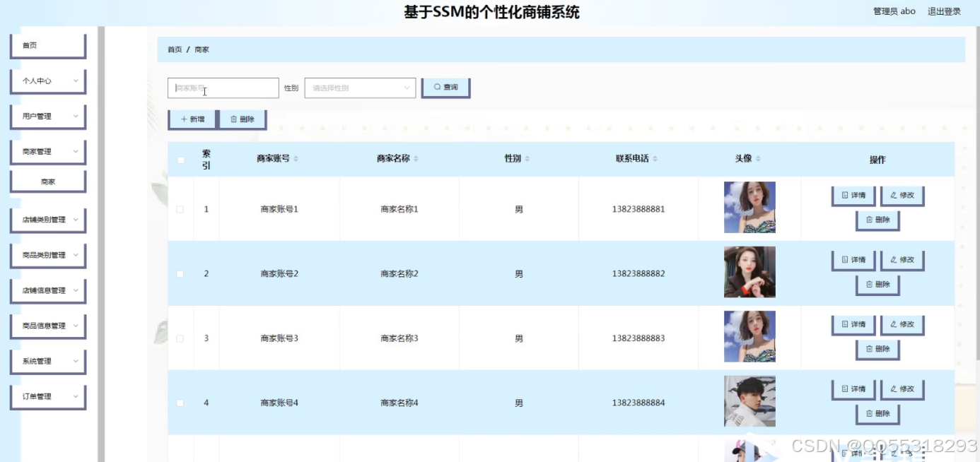Image resolution: width=980 pixels, height=462 pixels.
Task: Click the 新增 add button
Action: pyautogui.click(x=192, y=119)
